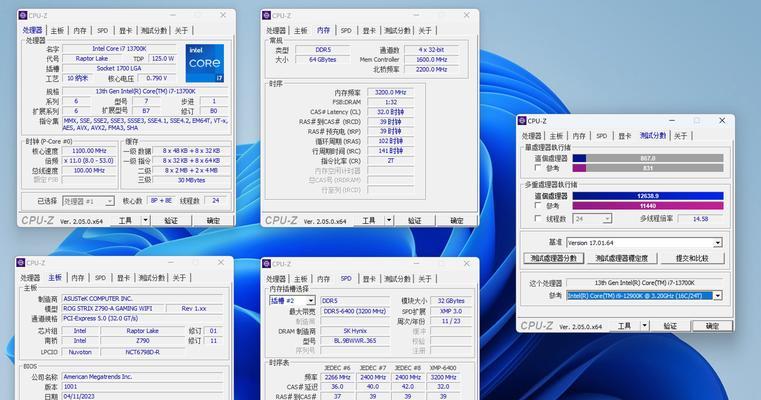Close the processor CPU-Z window

coord(223,15)
